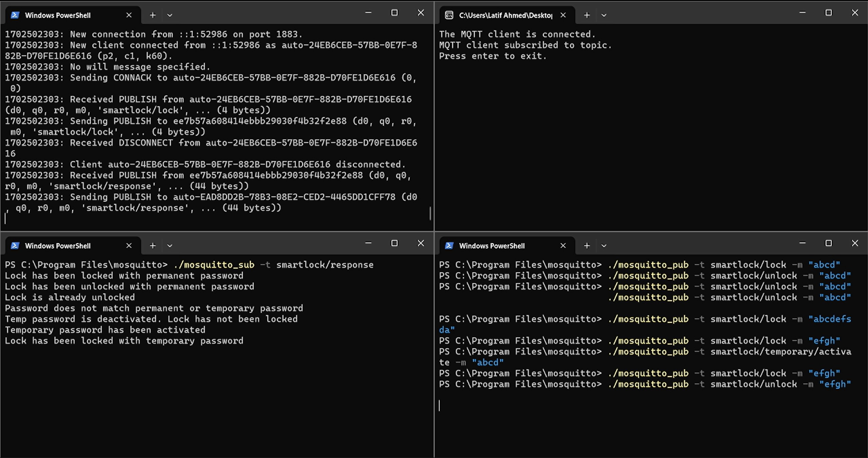
Task: Click console icon on C:\Users\Latif Ahmed tab
Action: tap(449, 15)
